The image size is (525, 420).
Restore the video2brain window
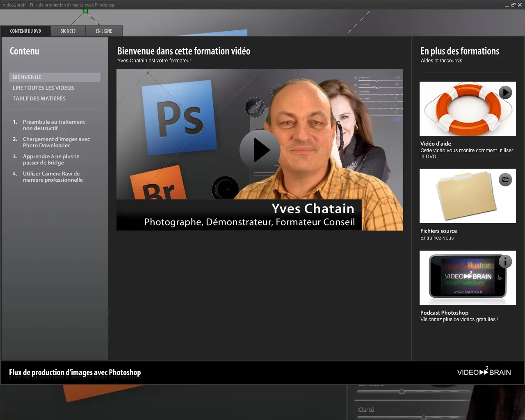click(x=513, y=5)
